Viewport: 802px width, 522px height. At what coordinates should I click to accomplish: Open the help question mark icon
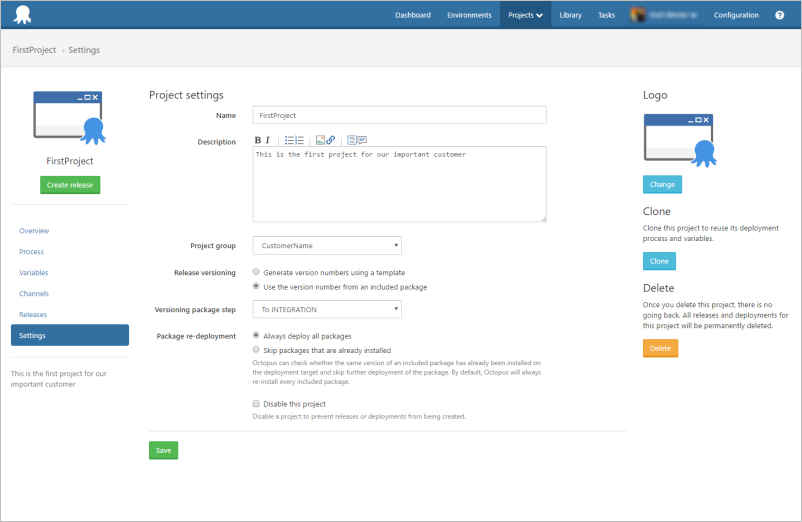tap(780, 15)
